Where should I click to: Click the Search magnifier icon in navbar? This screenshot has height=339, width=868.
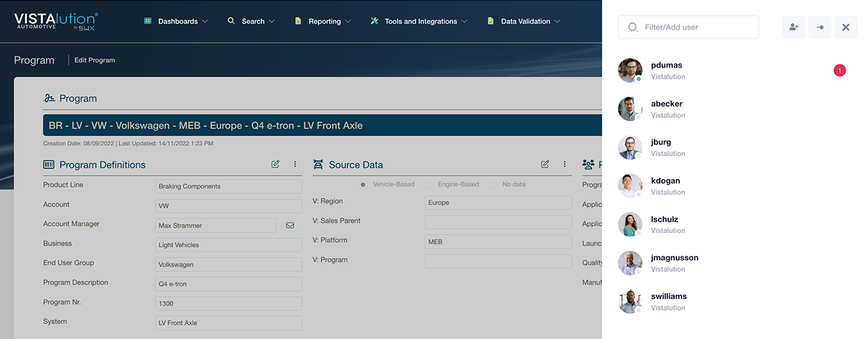tap(231, 21)
